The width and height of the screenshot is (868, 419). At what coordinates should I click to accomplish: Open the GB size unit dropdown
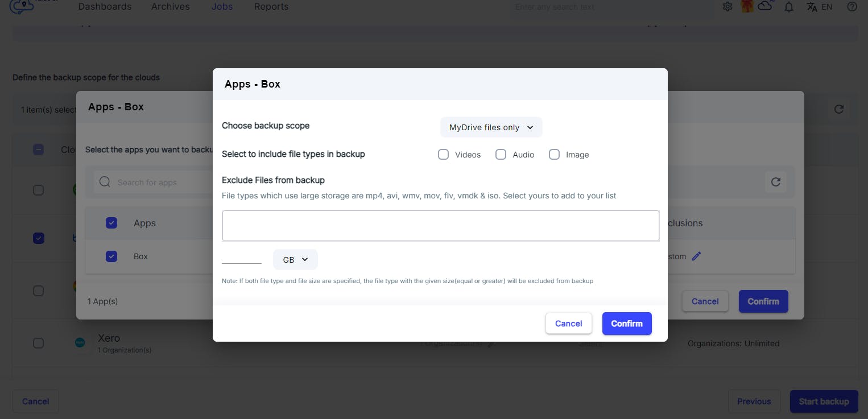(295, 259)
